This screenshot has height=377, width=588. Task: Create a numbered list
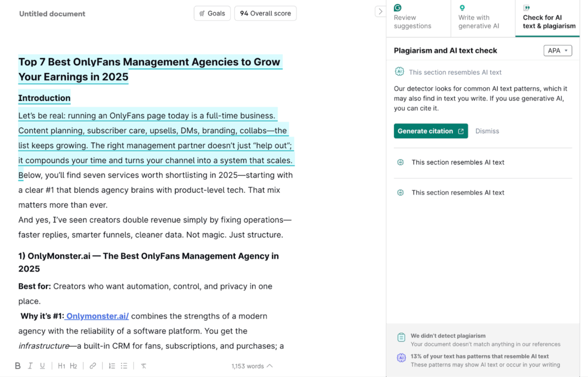pyautogui.click(x=112, y=366)
